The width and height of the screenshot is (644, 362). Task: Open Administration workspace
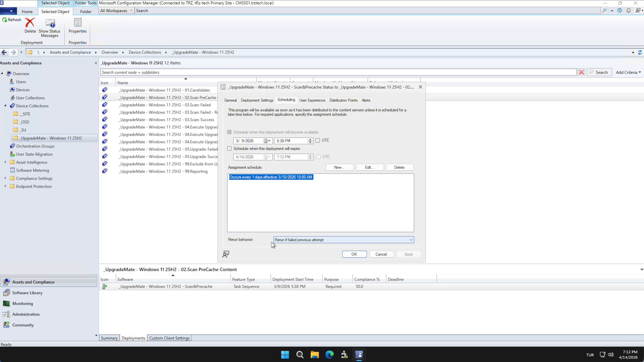(x=49, y=314)
